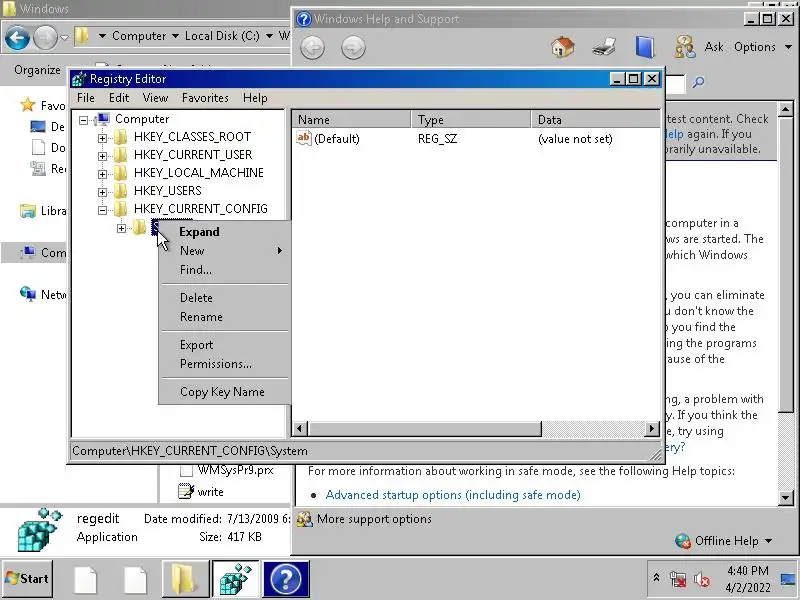Choose Expand from the context menu
The height and width of the screenshot is (600, 800).
(x=224, y=232)
